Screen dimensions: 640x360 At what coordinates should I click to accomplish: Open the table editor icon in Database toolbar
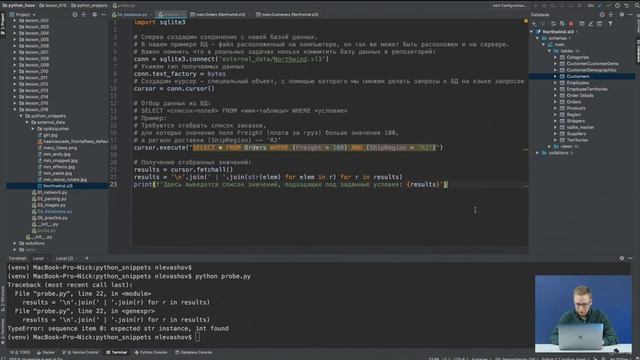point(582,24)
